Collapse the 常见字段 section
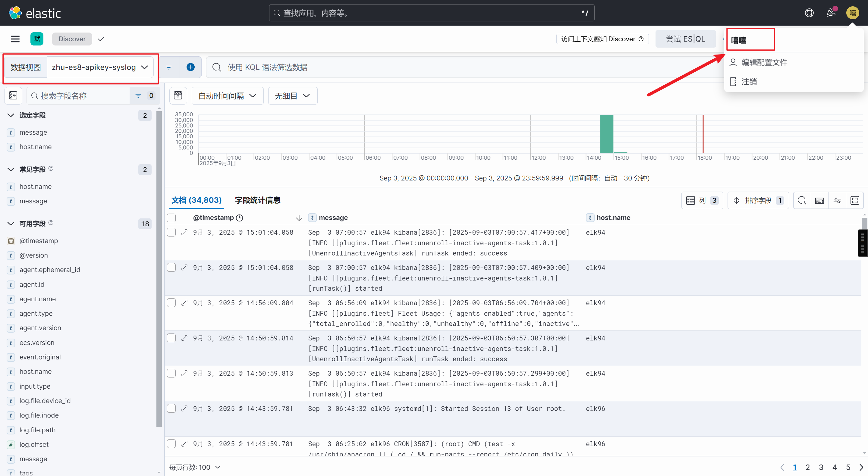The width and height of the screenshot is (868, 476). [x=11, y=169]
